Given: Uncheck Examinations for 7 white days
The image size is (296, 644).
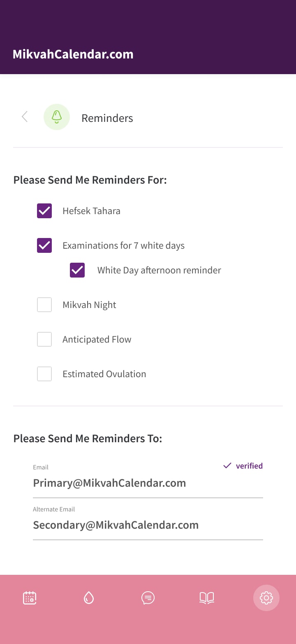Looking at the screenshot, I should click(x=44, y=245).
